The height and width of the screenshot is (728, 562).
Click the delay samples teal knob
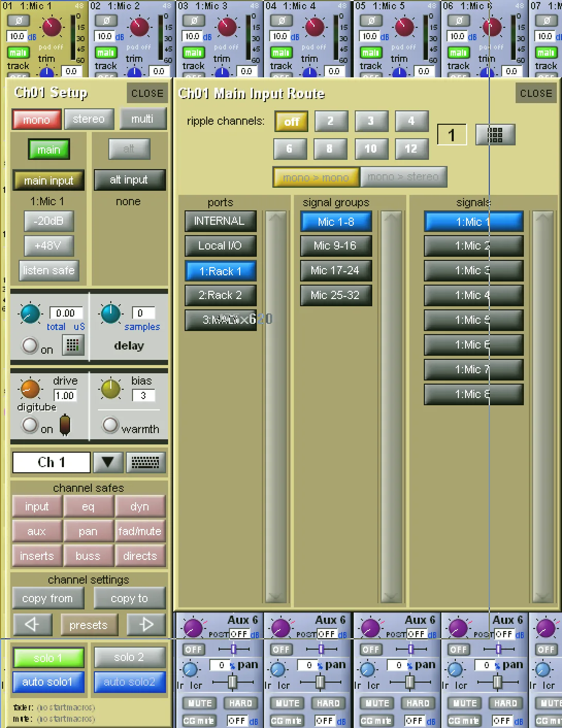(111, 314)
